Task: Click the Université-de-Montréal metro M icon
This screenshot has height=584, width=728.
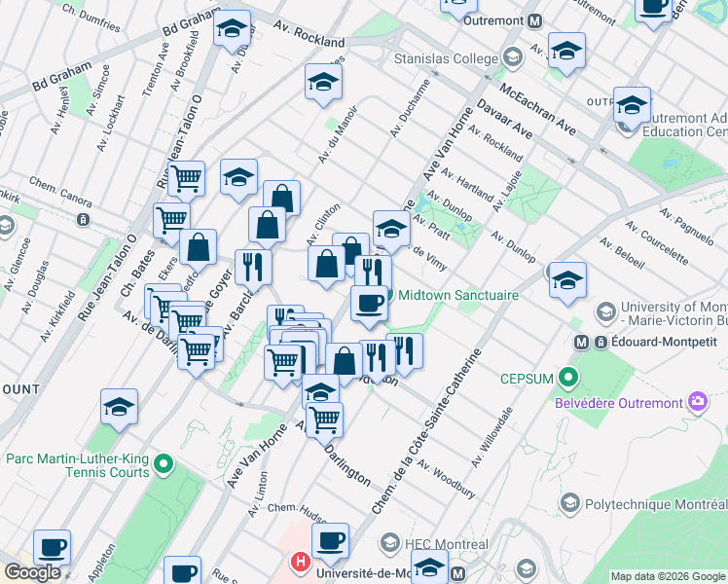Action: pos(458,574)
